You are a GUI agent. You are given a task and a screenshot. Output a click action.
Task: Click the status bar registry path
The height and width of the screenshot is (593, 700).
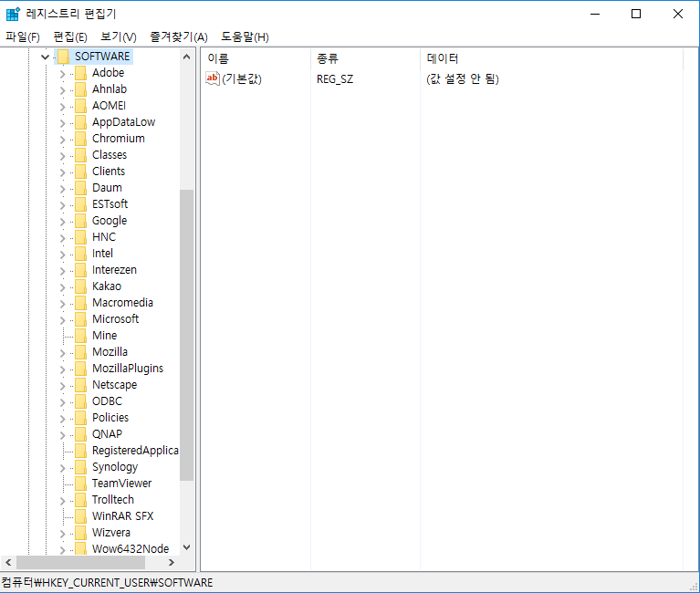pos(107,583)
